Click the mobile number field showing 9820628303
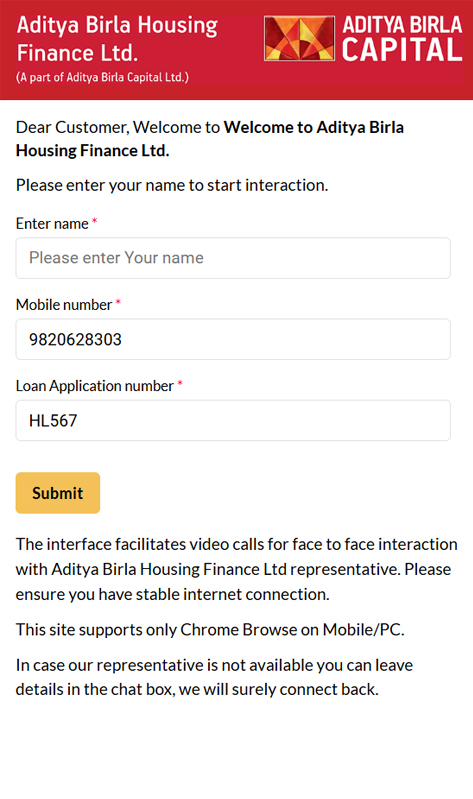This screenshot has height=799, width=473. [x=233, y=339]
